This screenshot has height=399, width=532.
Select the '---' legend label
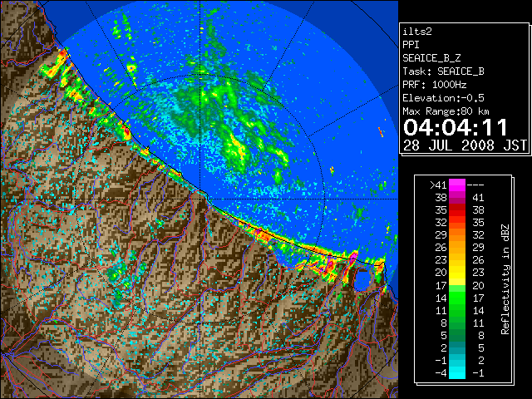pos(475,185)
